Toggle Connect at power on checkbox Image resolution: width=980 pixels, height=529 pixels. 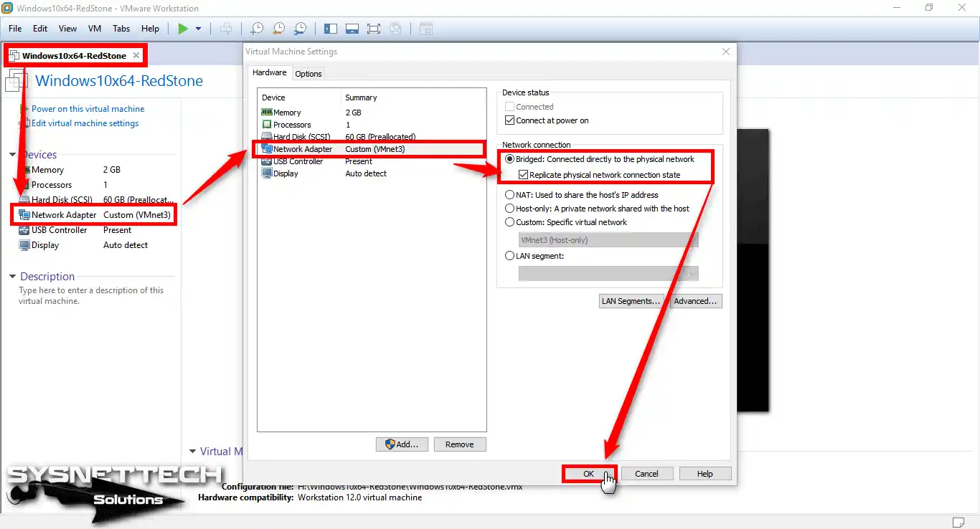click(510, 120)
